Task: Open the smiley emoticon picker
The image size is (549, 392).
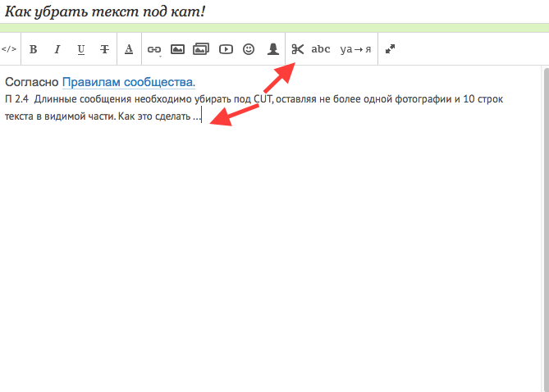Action: pyautogui.click(x=249, y=49)
